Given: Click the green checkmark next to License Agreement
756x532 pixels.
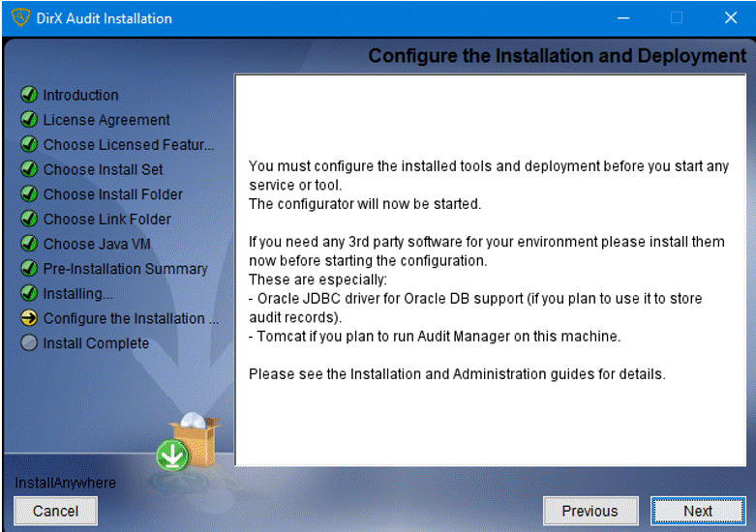Looking at the screenshot, I should point(29,120).
